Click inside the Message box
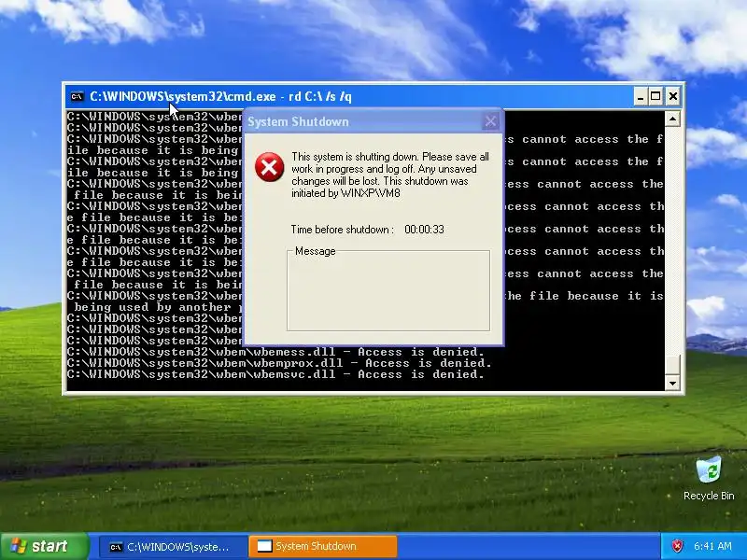The image size is (747, 560). coord(388,292)
